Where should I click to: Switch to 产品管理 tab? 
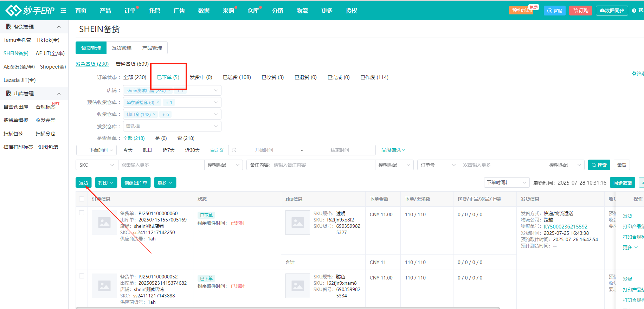click(152, 48)
